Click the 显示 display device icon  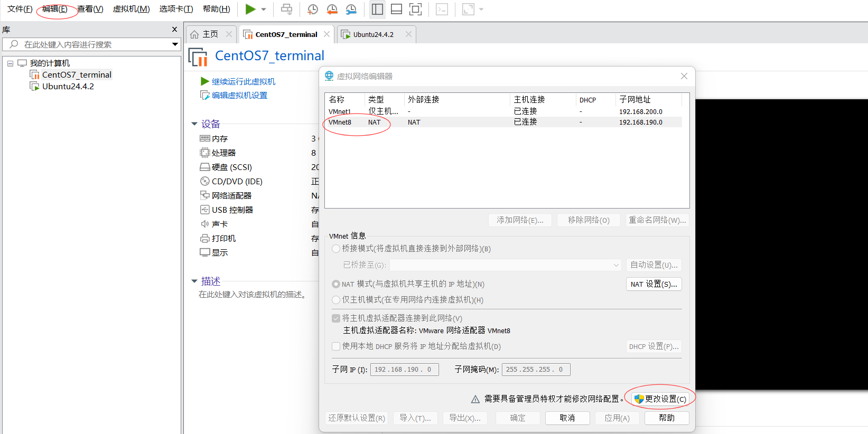[x=205, y=252]
